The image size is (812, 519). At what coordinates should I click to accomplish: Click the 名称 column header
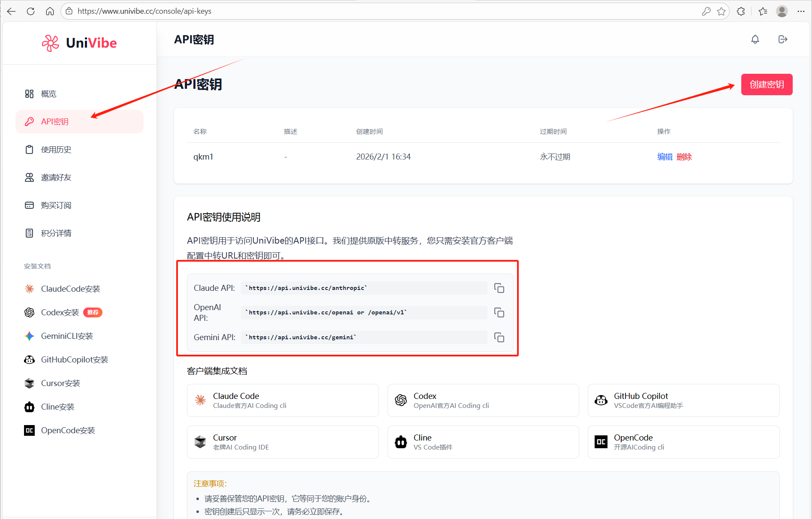tap(200, 132)
